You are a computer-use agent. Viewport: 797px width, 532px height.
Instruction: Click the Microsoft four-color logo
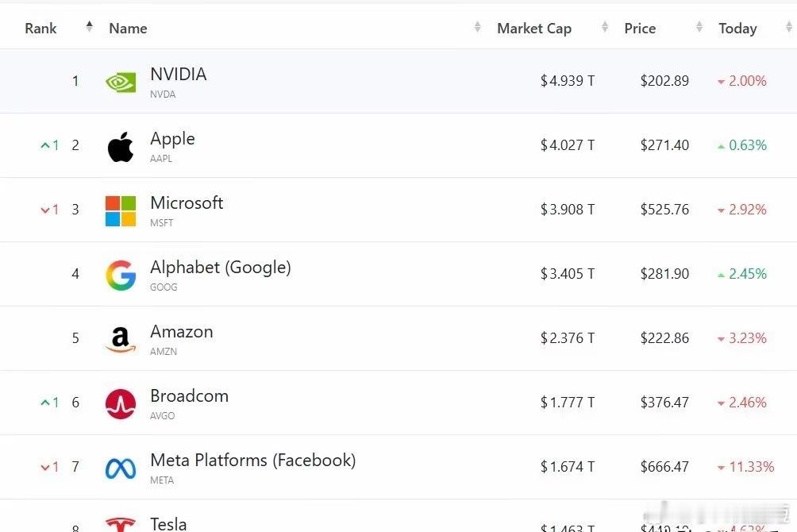[x=121, y=211]
